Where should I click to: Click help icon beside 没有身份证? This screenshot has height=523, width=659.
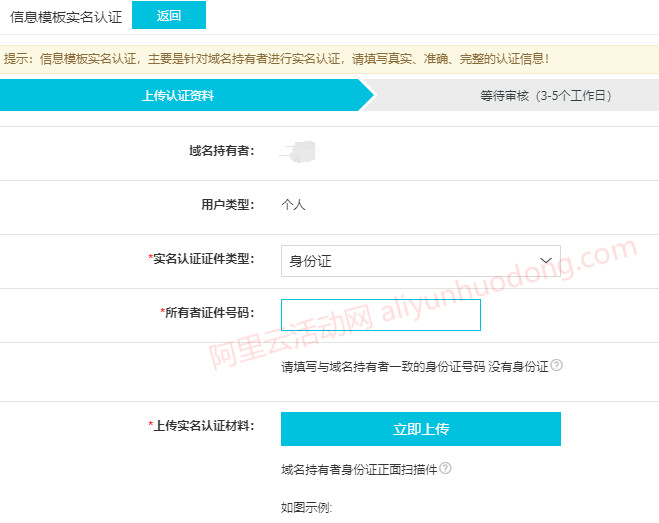[x=556, y=365]
